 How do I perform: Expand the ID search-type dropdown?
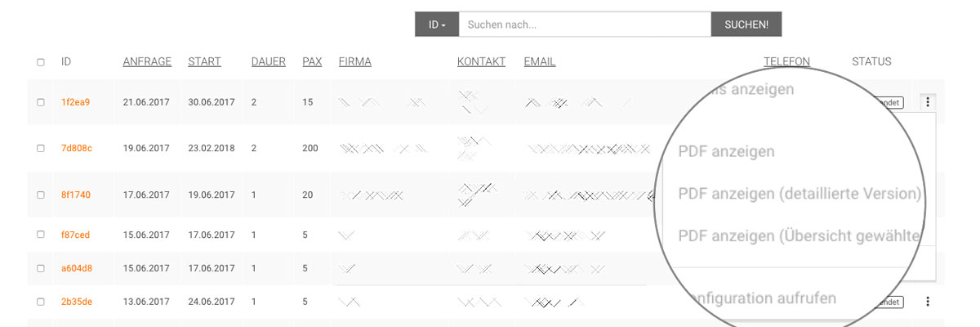point(437,25)
